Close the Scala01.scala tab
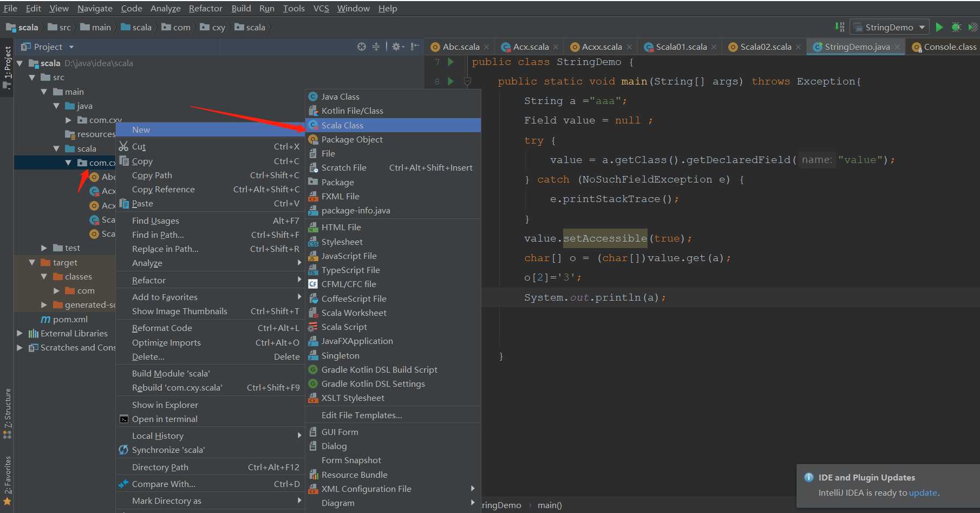Viewport: 980px width, 513px height. [714, 47]
